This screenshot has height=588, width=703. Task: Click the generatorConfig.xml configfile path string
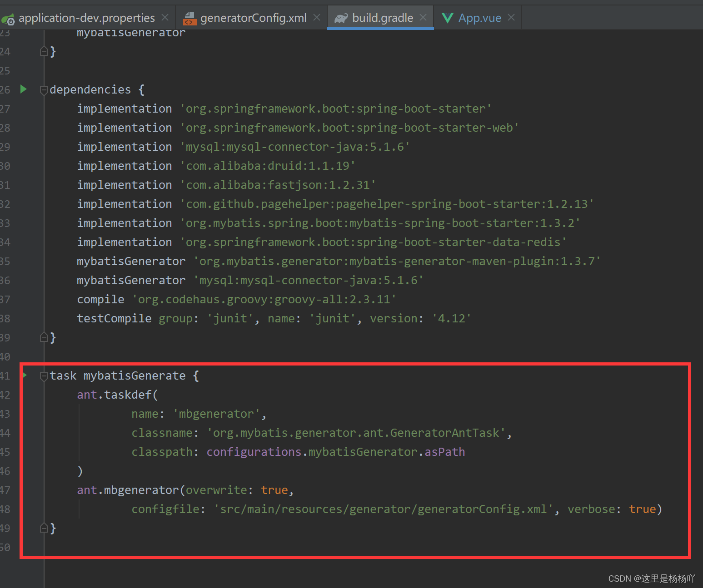coord(384,509)
